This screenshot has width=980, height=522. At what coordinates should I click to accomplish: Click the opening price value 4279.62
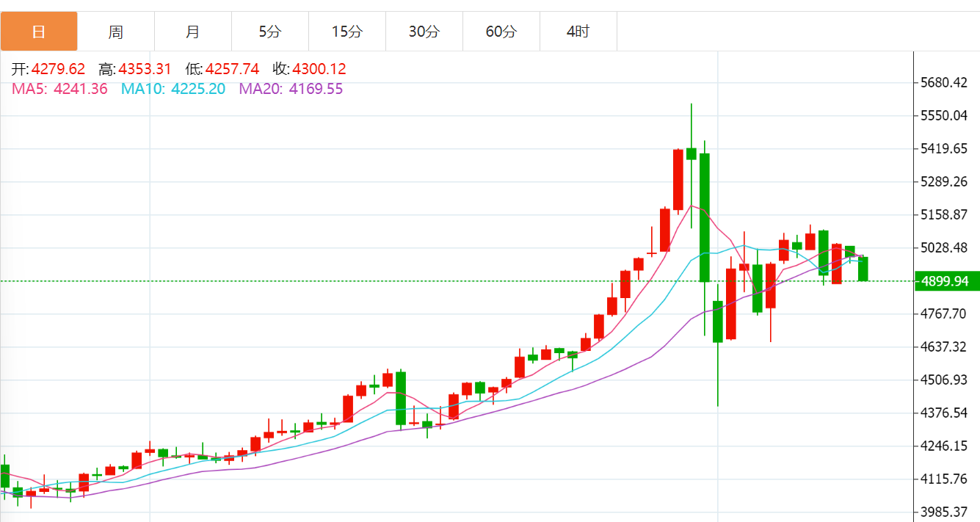pyautogui.click(x=58, y=69)
